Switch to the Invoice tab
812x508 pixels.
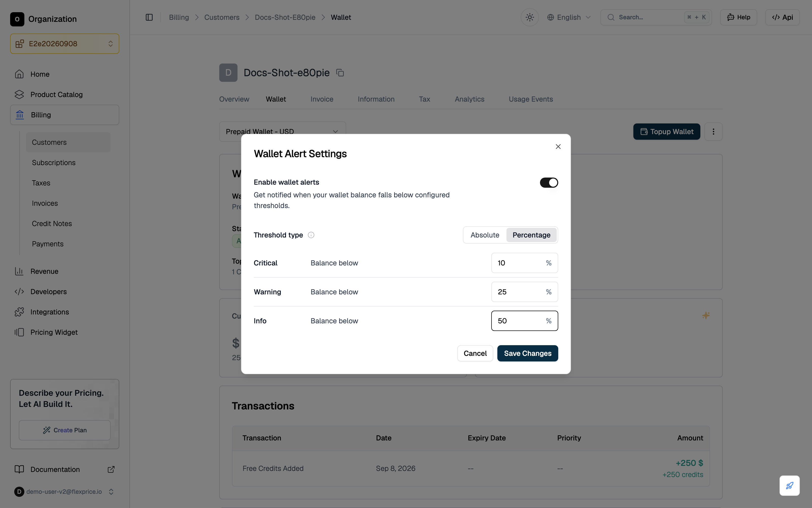(322, 99)
